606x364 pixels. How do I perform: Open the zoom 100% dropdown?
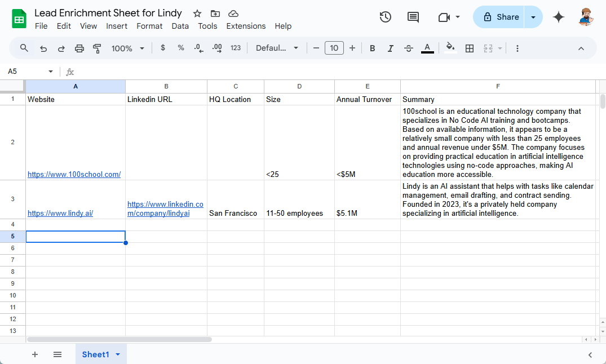128,48
